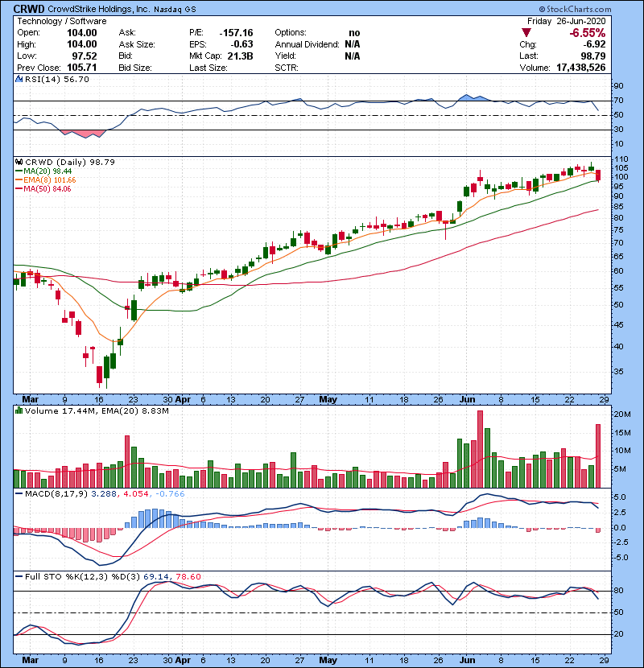Click the 80 level on the stochastic axis

tap(618, 591)
